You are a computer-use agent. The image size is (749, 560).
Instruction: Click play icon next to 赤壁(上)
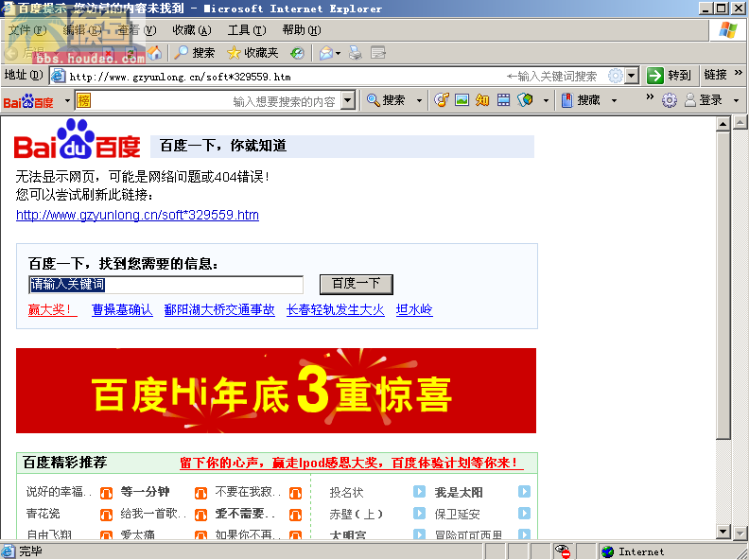(419, 513)
